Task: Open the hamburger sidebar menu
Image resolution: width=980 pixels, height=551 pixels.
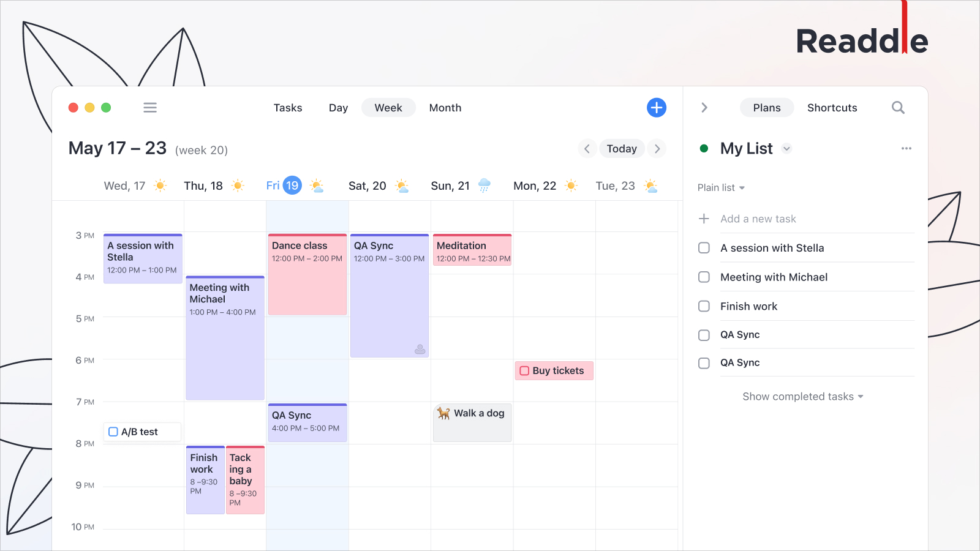Action: coord(149,107)
